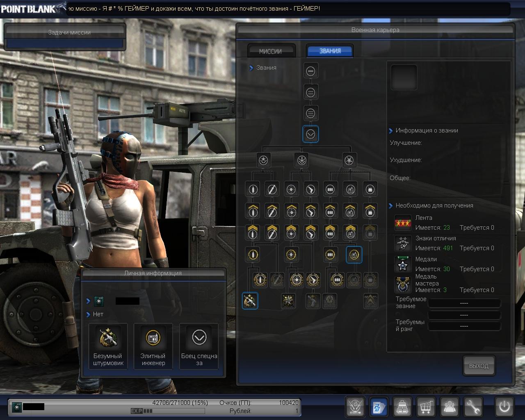The width and height of the screenshot is (525, 420).
Task: Open the shopping cart store
Action: [x=426, y=407]
